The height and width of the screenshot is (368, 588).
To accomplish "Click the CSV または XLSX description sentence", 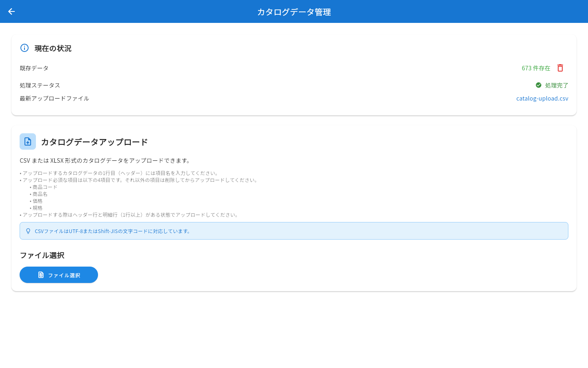I will pos(106,160).
